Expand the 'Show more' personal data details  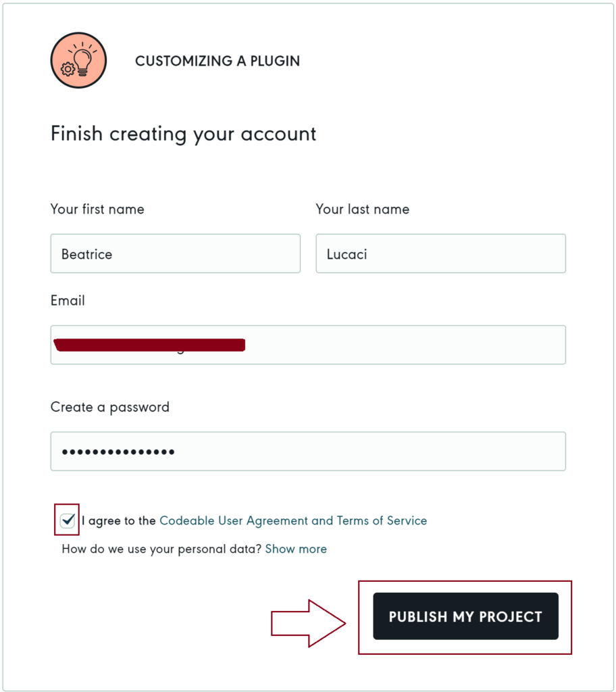click(x=296, y=549)
